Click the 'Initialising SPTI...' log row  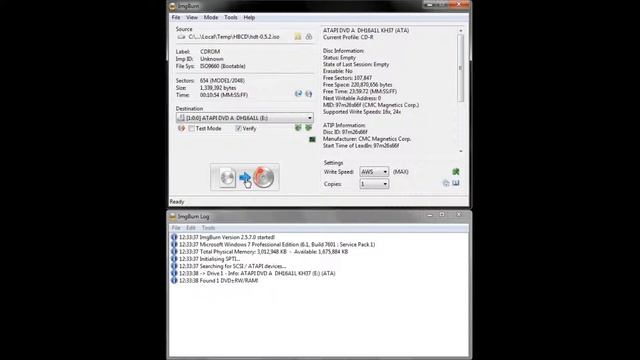pyautogui.click(x=209, y=259)
